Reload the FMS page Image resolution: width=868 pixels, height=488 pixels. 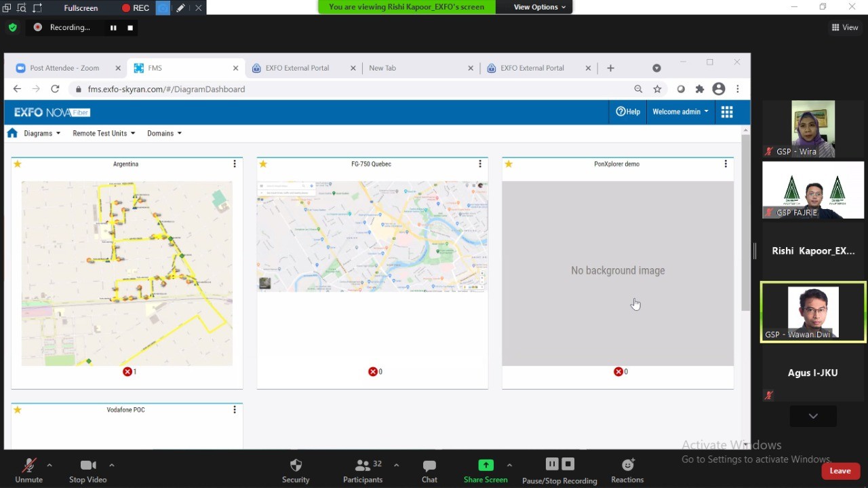tap(55, 89)
